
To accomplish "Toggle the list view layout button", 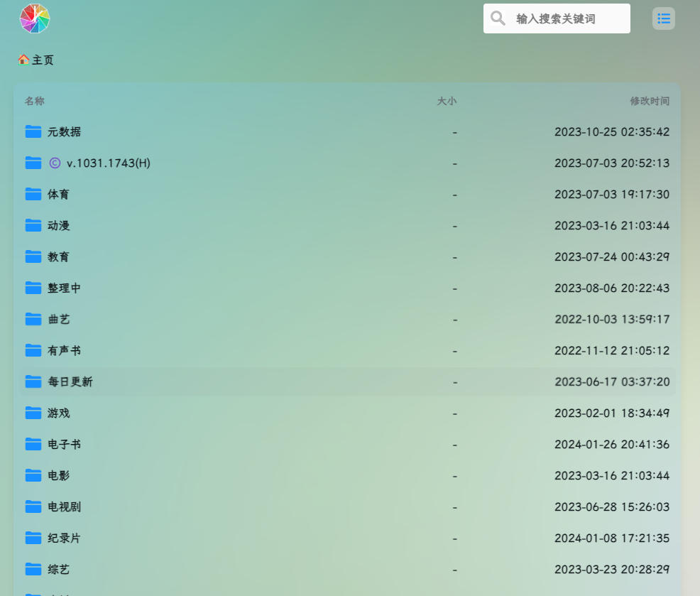I will point(663,18).
